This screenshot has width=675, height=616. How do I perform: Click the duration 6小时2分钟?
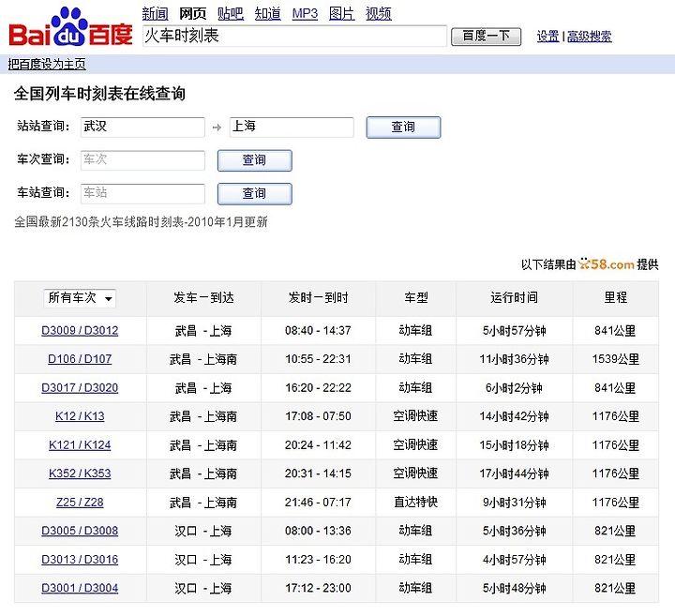pos(514,388)
